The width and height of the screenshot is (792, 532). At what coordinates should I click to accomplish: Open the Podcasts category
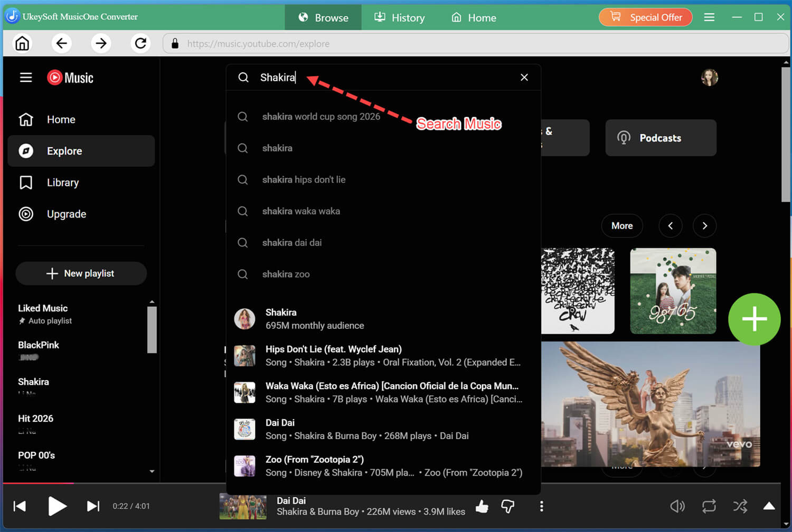tap(661, 138)
